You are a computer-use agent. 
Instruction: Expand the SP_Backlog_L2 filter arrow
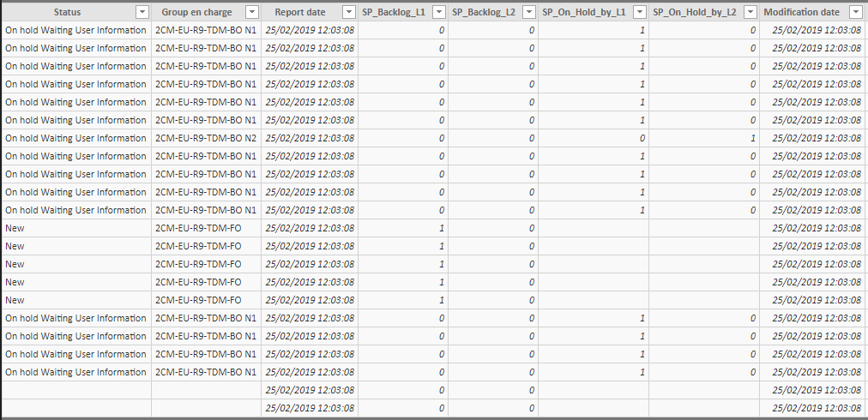click(528, 12)
